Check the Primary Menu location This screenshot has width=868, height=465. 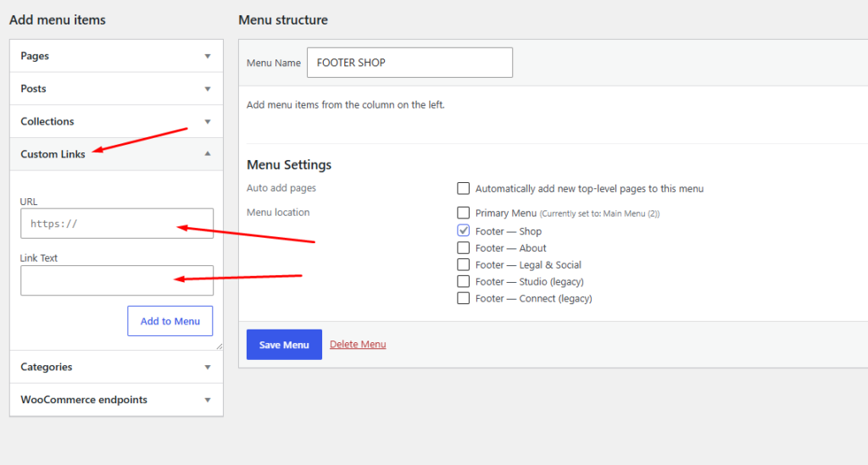coord(464,213)
